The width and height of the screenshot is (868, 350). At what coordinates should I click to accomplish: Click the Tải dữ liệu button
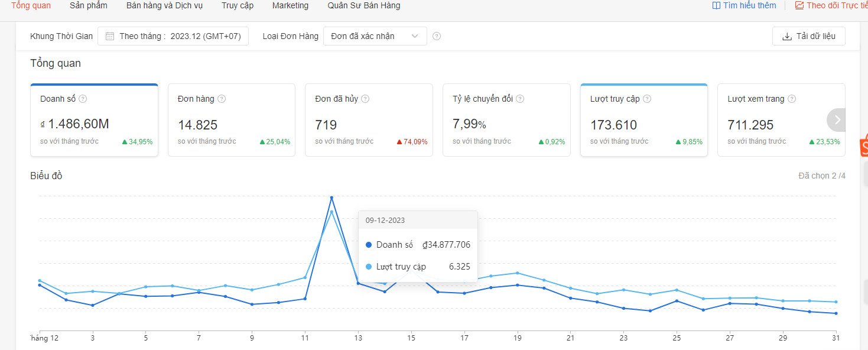808,36
